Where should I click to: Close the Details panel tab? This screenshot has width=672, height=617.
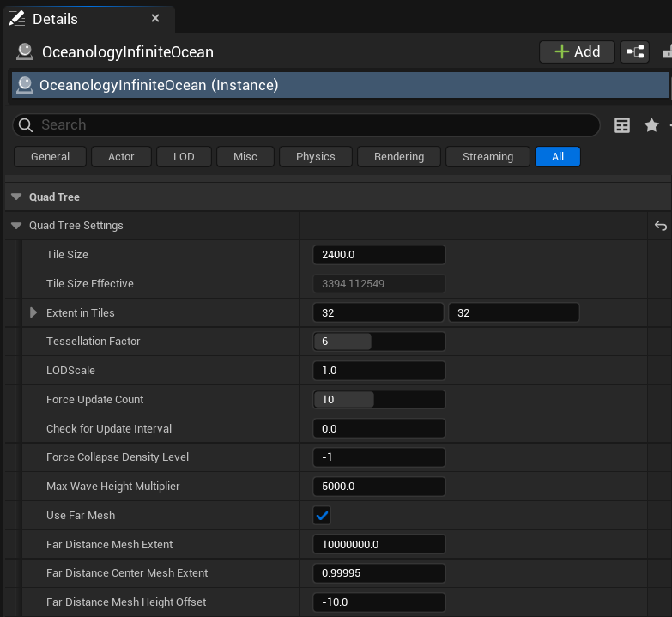155,18
